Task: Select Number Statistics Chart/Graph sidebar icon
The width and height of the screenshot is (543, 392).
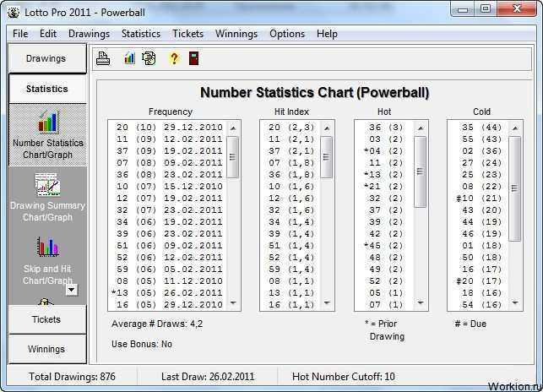Action: pyautogui.click(x=48, y=134)
